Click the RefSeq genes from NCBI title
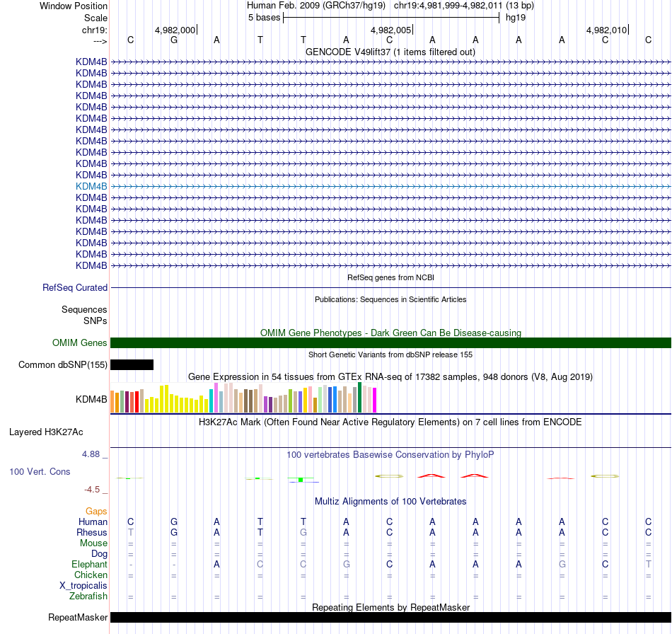 390,277
